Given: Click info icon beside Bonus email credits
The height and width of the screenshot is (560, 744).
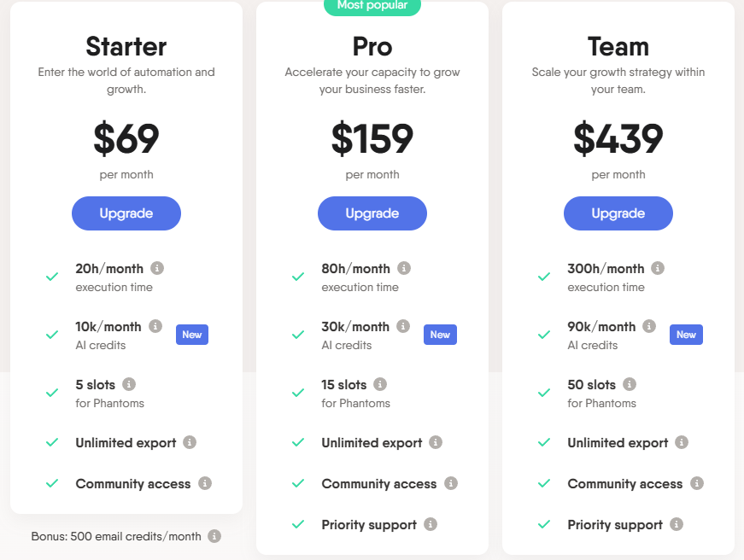Looking at the screenshot, I should [214, 536].
